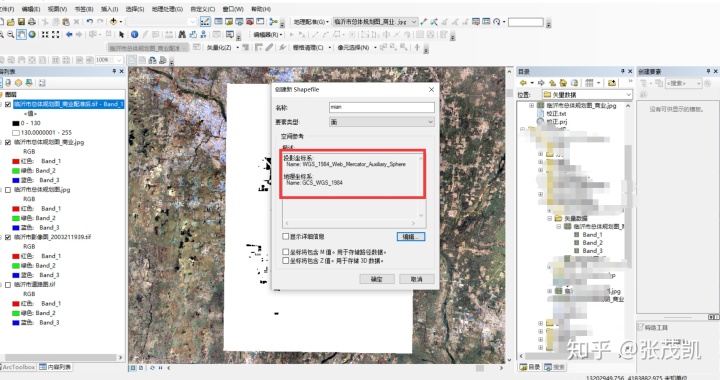Select the Identify blue info tool

point(134,34)
